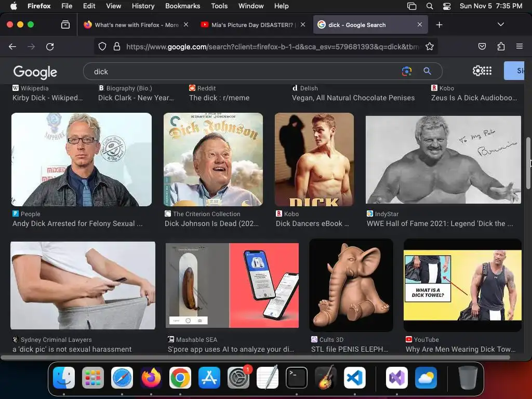Open the Bookmarks menu
The image size is (532, 399).
182,6
